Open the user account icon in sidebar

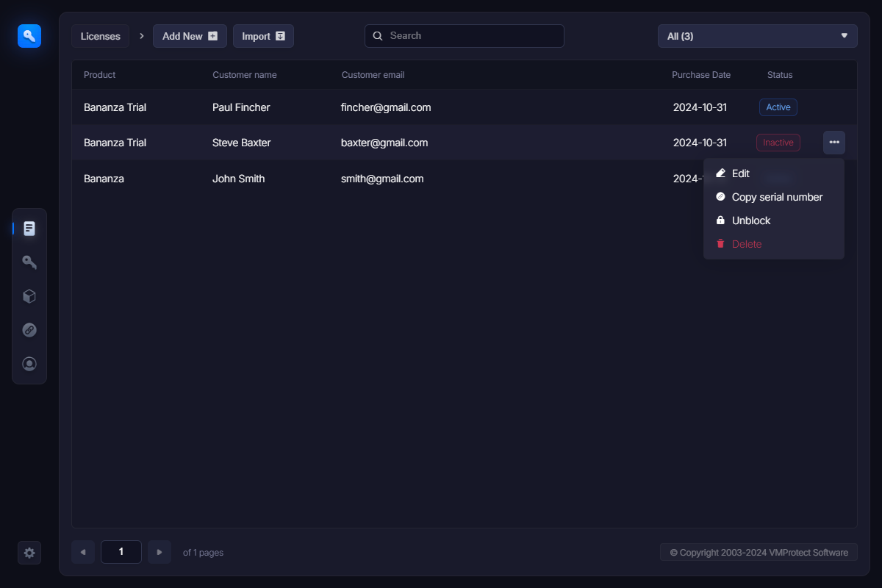coord(29,364)
